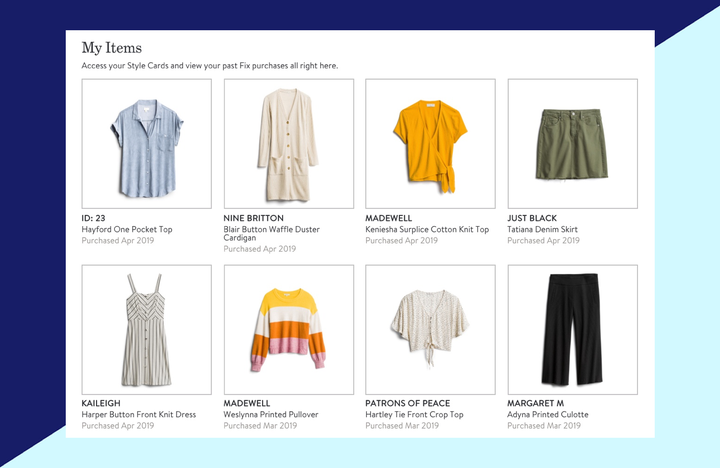Click the black culotte pants thumbnail

click(x=573, y=329)
